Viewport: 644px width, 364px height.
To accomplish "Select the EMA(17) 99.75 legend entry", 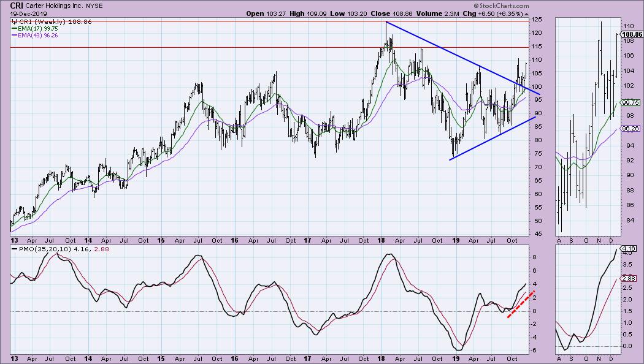I will point(38,29).
